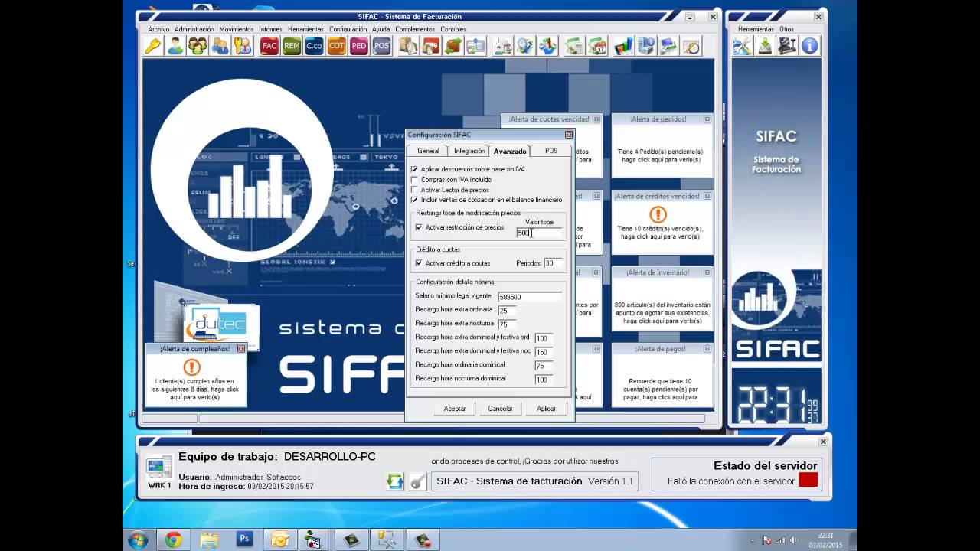The image size is (980, 551).
Task: Click the crossed tools icon in side panel
Action: pos(743,46)
